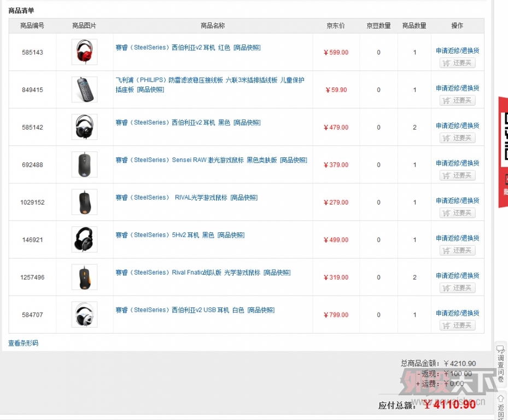
Task: Open product link 西伯利亚v2 耳机 黑色
Action: point(173,122)
